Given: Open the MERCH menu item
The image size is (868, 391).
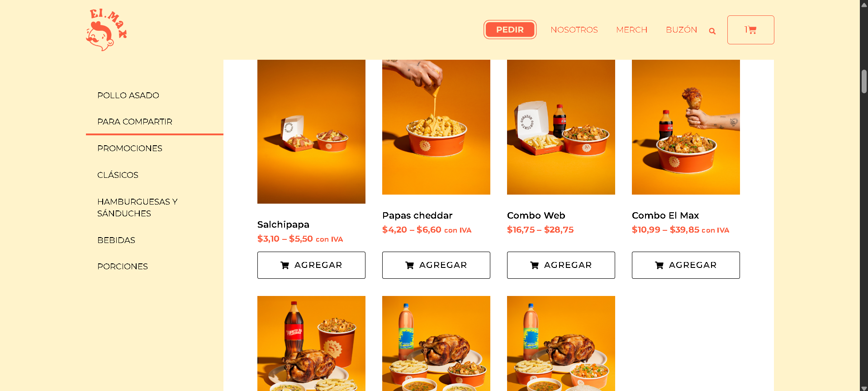Looking at the screenshot, I should [631, 30].
